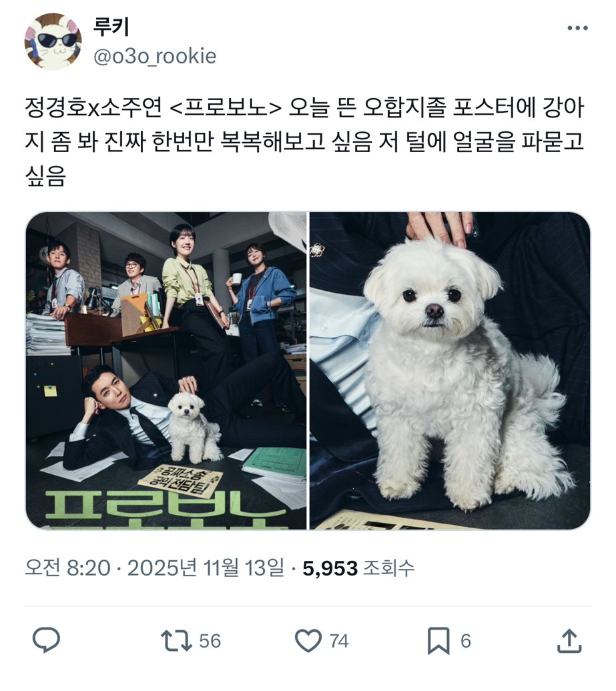This screenshot has height=691, width=616.
Task: Click the like count 74
Action: [340, 641]
